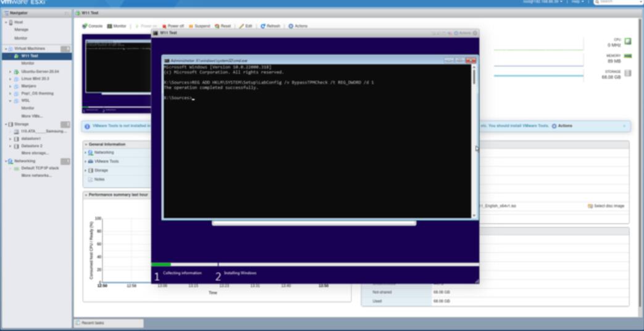Collapse the General Information panel
The image size is (644, 331).
86,145
